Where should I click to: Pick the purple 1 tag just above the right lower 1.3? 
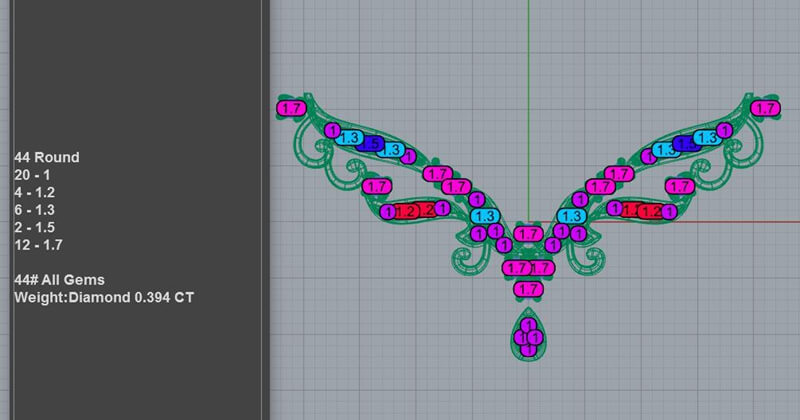(580, 199)
